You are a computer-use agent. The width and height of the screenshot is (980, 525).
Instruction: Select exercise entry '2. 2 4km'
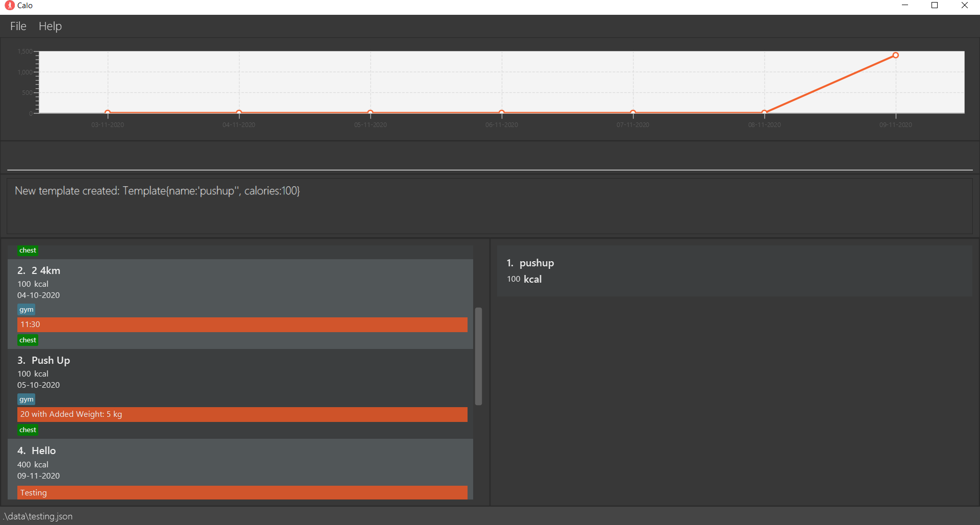click(240, 304)
